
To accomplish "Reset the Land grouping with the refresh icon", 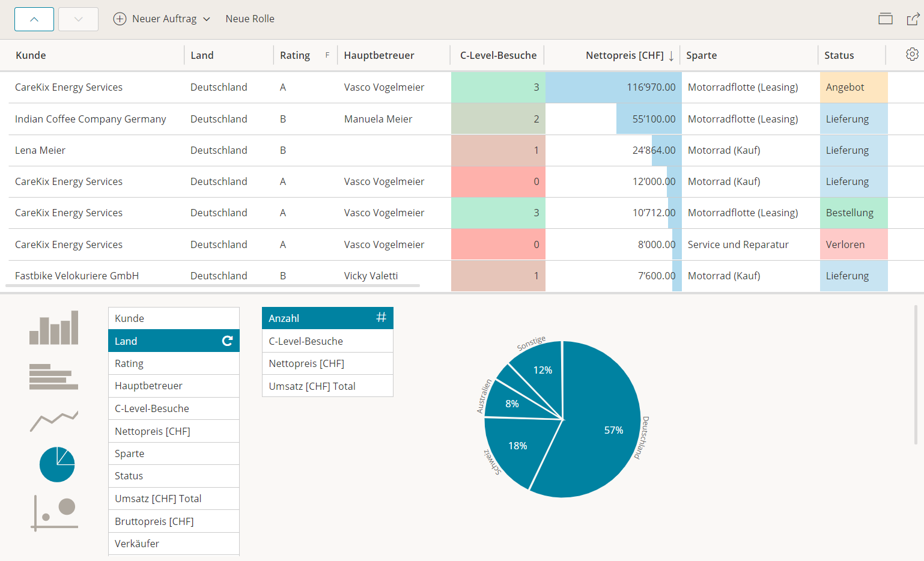I will click(x=227, y=341).
